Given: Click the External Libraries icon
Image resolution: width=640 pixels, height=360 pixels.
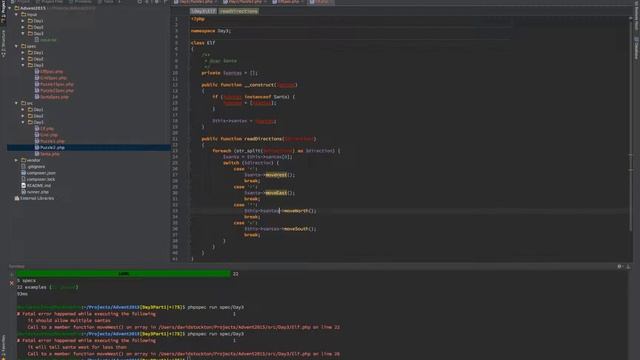Looking at the screenshot, I should pos(17,198).
